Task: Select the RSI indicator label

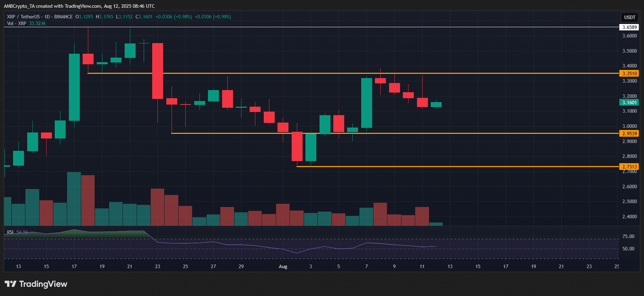Action: click(x=10, y=232)
